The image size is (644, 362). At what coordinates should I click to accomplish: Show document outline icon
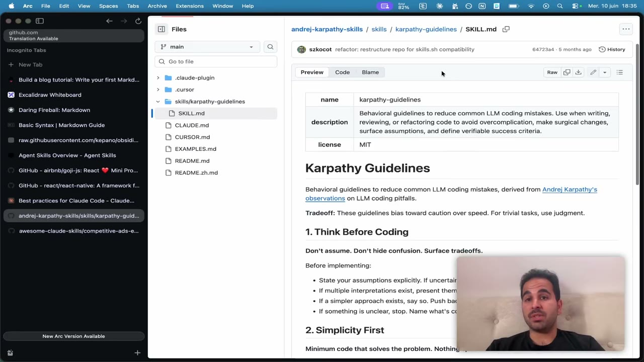(620, 72)
